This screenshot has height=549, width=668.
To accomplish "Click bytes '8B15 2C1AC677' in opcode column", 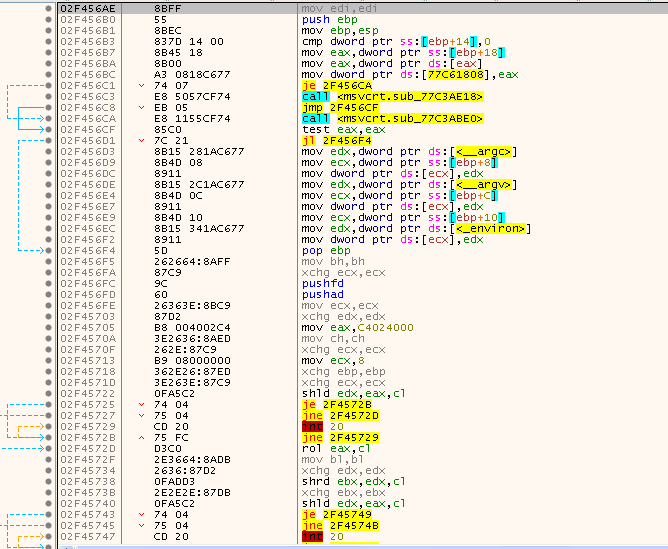I will 199,185.
